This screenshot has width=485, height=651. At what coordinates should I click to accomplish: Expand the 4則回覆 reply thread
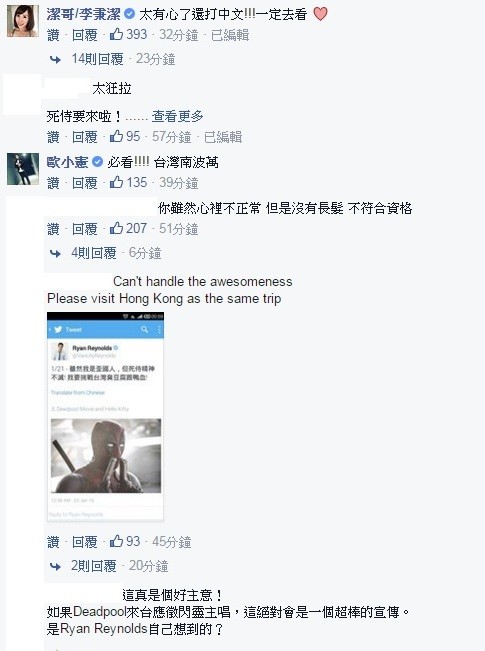click(x=94, y=253)
